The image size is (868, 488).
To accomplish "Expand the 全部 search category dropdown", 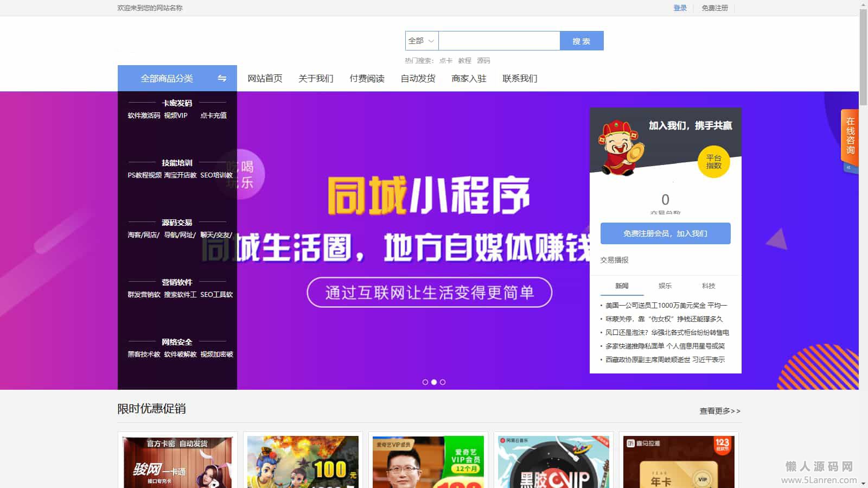I will click(x=422, y=41).
